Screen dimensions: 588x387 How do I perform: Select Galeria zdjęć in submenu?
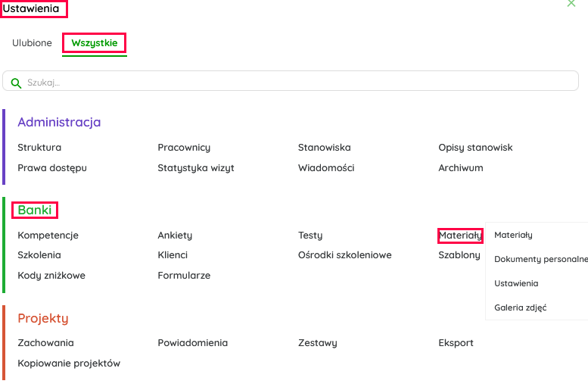click(520, 307)
